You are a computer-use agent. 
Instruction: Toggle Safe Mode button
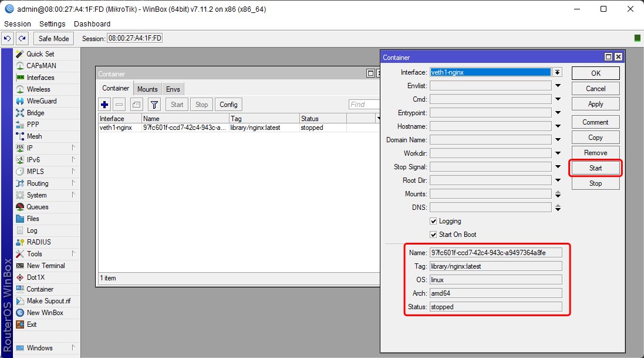[x=53, y=38]
